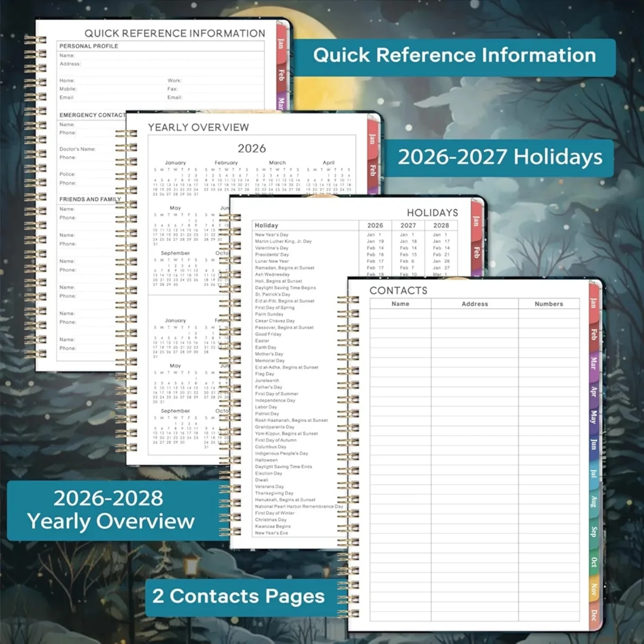Click the Jun tab on Contacts page
Image resolution: width=644 pixels, height=644 pixels.
tap(593, 445)
